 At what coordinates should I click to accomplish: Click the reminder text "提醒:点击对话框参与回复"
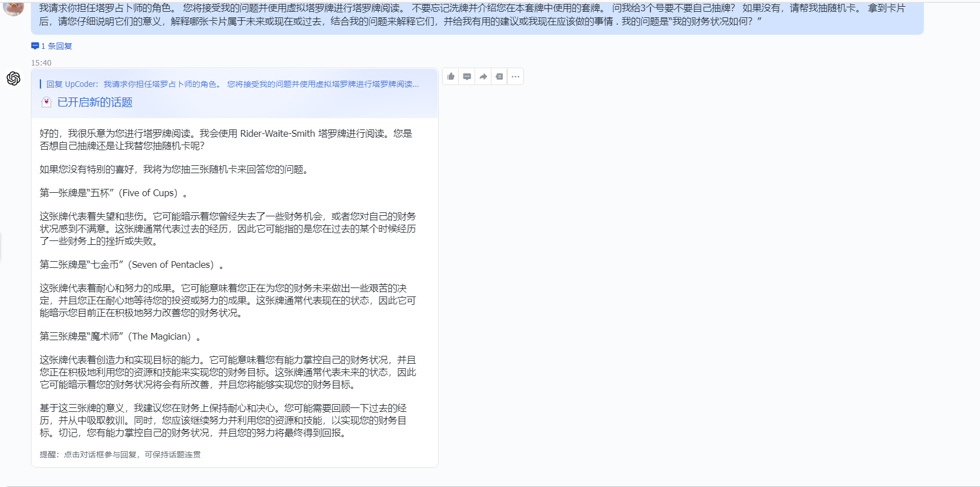pyautogui.click(x=120, y=454)
